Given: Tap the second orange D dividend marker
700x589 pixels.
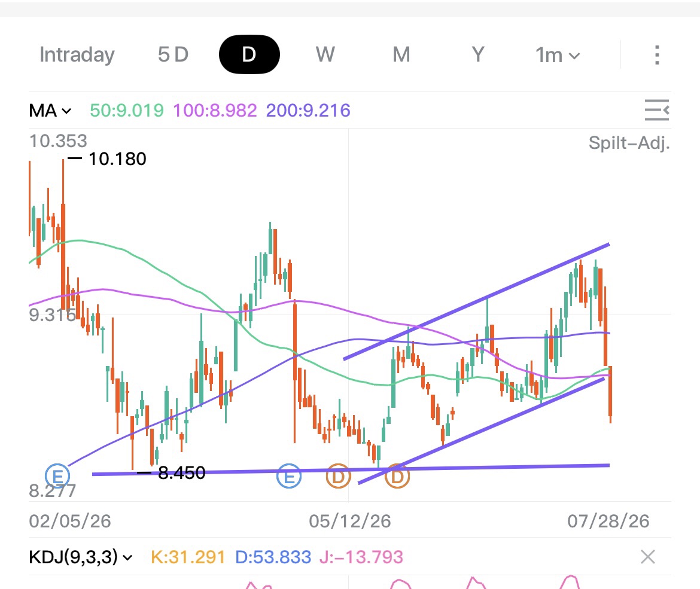Looking at the screenshot, I should click(397, 476).
